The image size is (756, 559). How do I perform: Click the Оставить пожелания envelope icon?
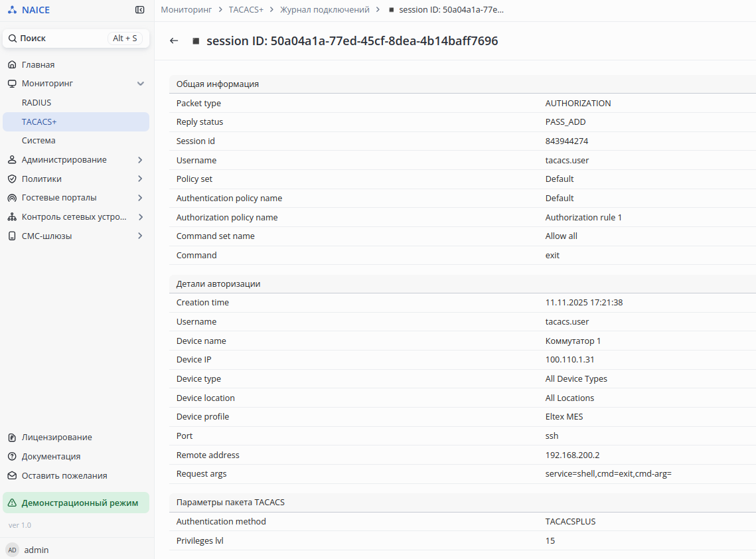pyautogui.click(x=12, y=476)
